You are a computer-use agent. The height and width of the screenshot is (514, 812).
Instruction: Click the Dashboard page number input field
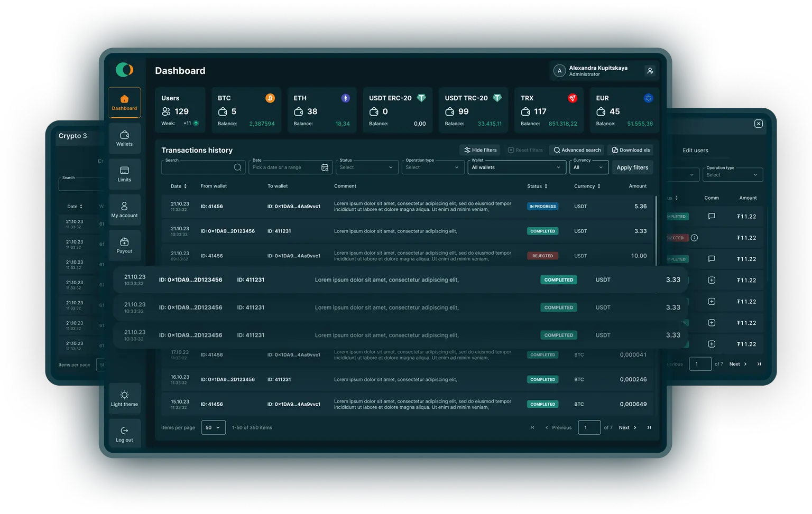click(589, 427)
